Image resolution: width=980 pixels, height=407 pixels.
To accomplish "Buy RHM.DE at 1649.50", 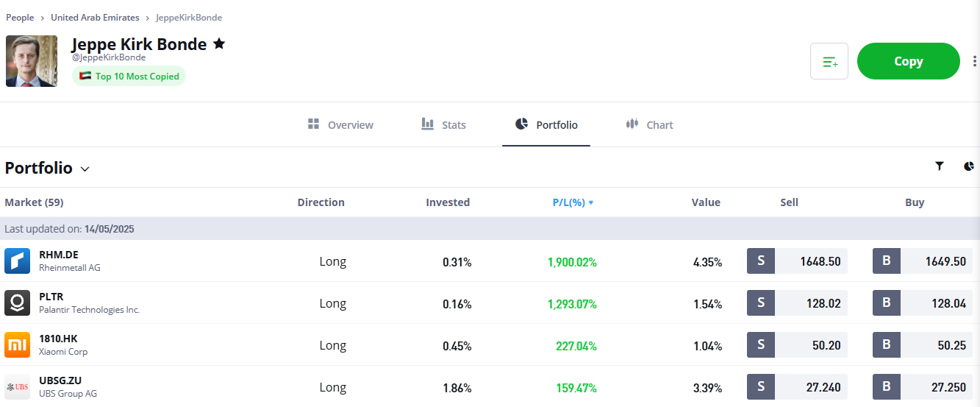I will pos(923,261).
